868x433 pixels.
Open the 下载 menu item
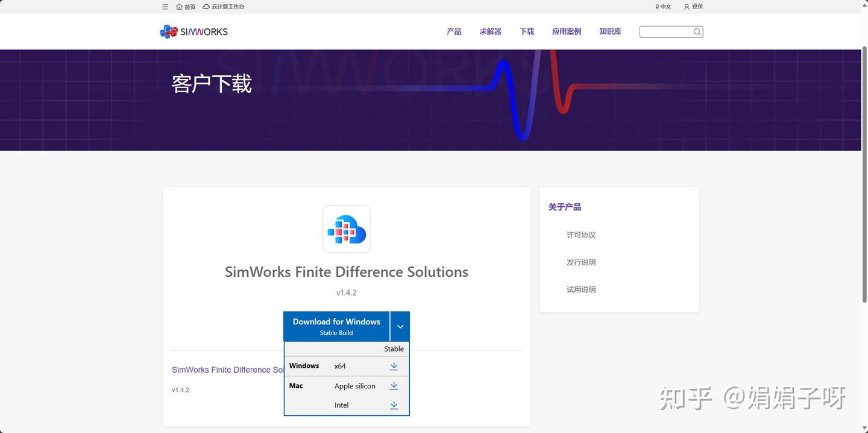click(526, 31)
